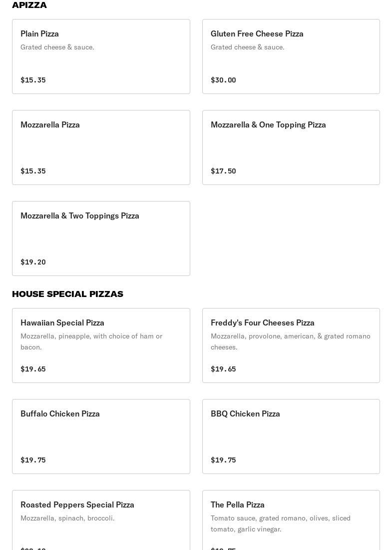
Task: Open the BBQ Chicken Pizza item
Action: pyautogui.click(x=291, y=436)
